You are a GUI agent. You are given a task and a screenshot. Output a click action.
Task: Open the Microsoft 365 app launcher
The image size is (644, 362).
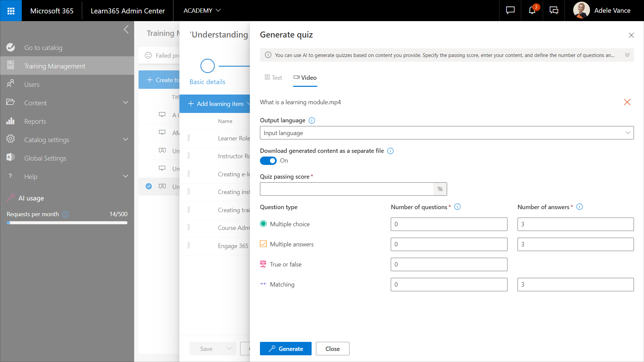pos(11,11)
